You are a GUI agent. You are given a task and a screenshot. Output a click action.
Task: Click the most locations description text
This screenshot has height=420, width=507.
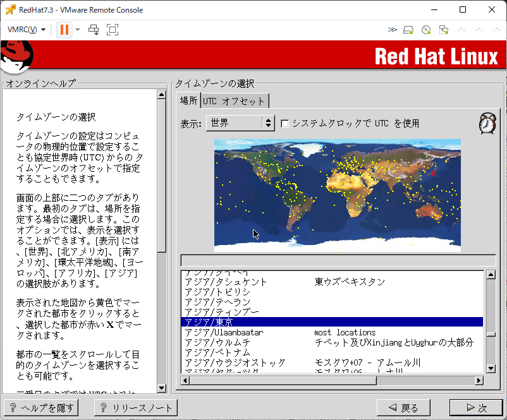click(345, 332)
